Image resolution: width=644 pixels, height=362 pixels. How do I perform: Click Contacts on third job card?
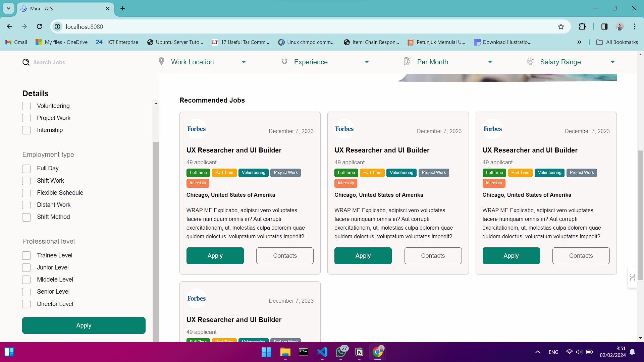click(581, 256)
